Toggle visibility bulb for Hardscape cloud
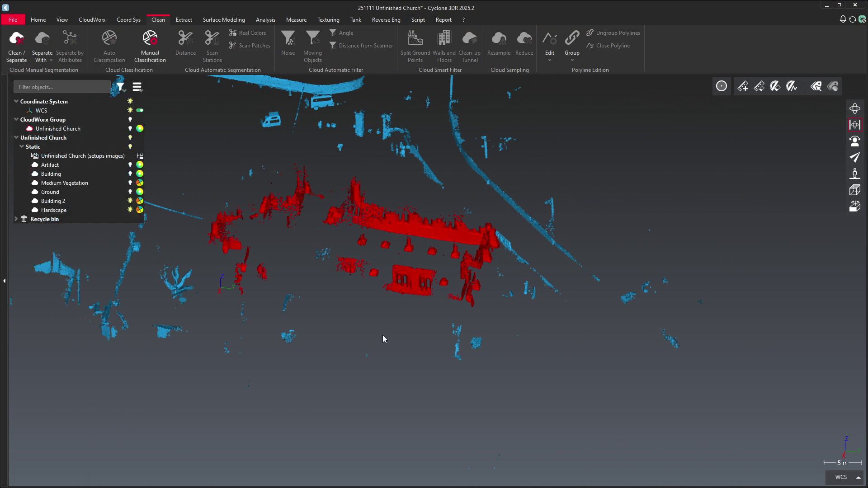 (130, 210)
